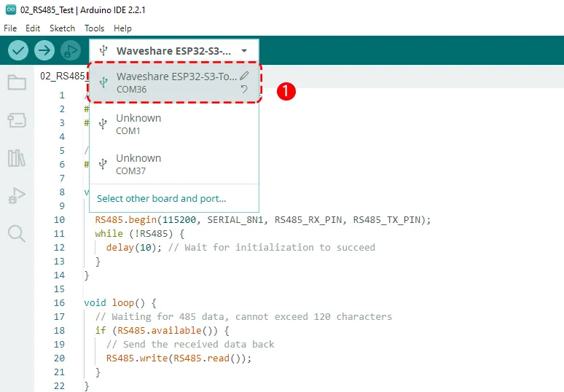Choose the Unknown device on COM37
The image size is (564, 392).
(x=138, y=164)
